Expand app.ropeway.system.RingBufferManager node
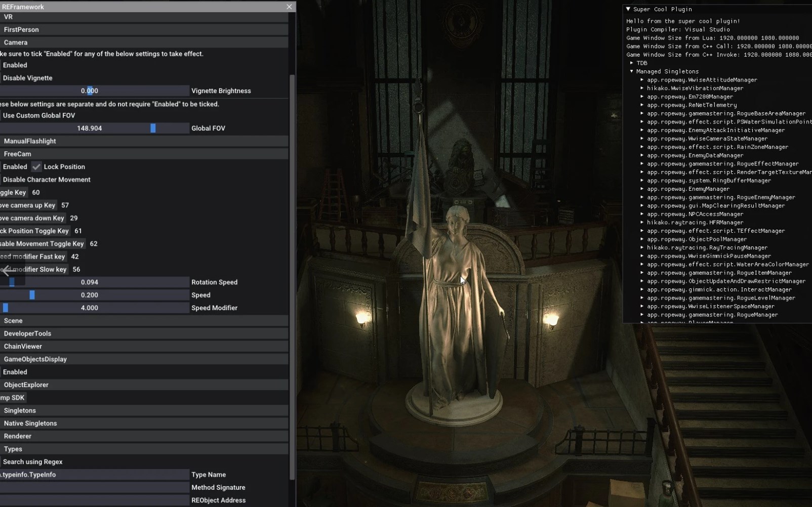Viewport: 812px width, 507px height. point(642,181)
